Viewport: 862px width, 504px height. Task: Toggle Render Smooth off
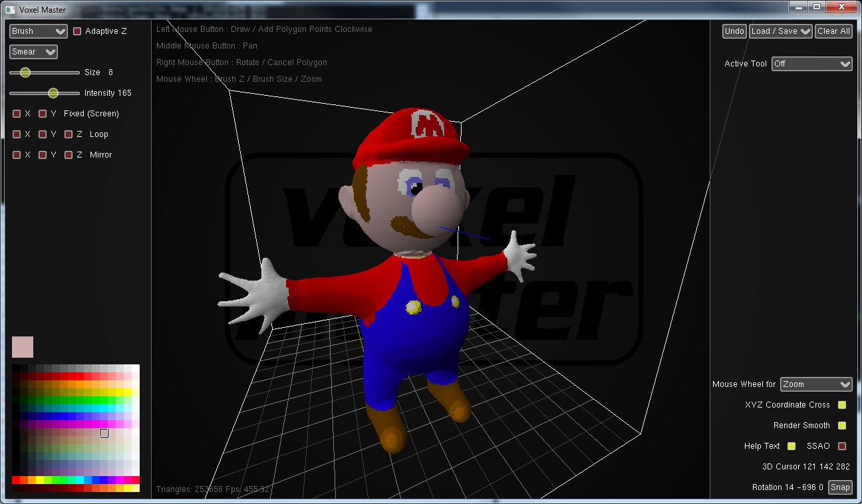(842, 425)
